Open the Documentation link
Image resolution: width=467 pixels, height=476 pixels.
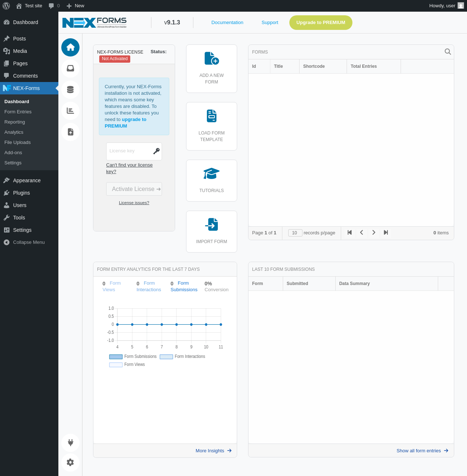(x=227, y=23)
